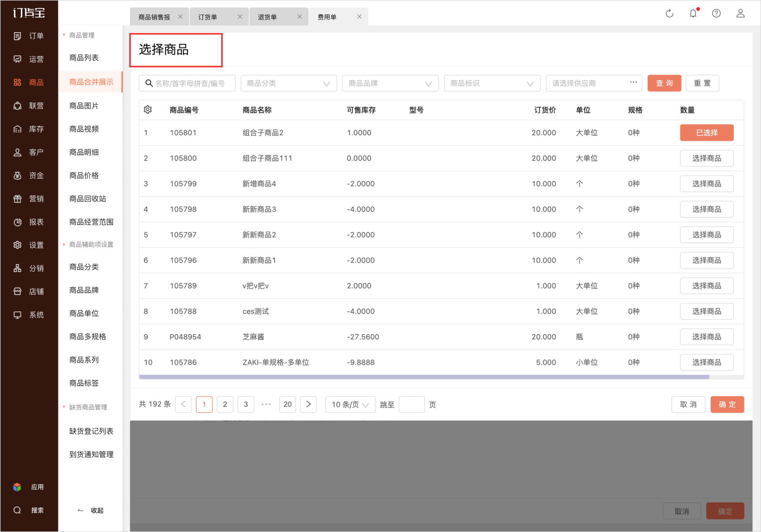Focus the 名称/首字母拼音/编号 search field
Viewport: 761px width, 532px height.
click(x=187, y=83)
